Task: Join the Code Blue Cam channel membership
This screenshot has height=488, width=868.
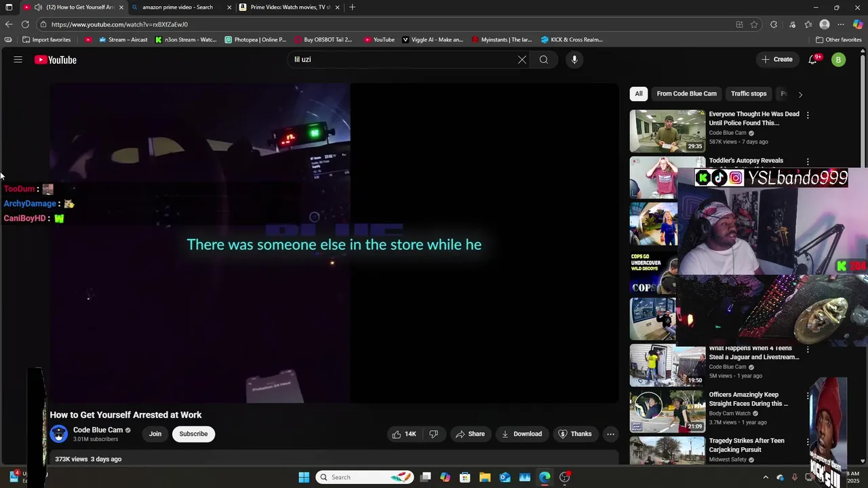Action: pyautogui.click(x=155, y=434)
